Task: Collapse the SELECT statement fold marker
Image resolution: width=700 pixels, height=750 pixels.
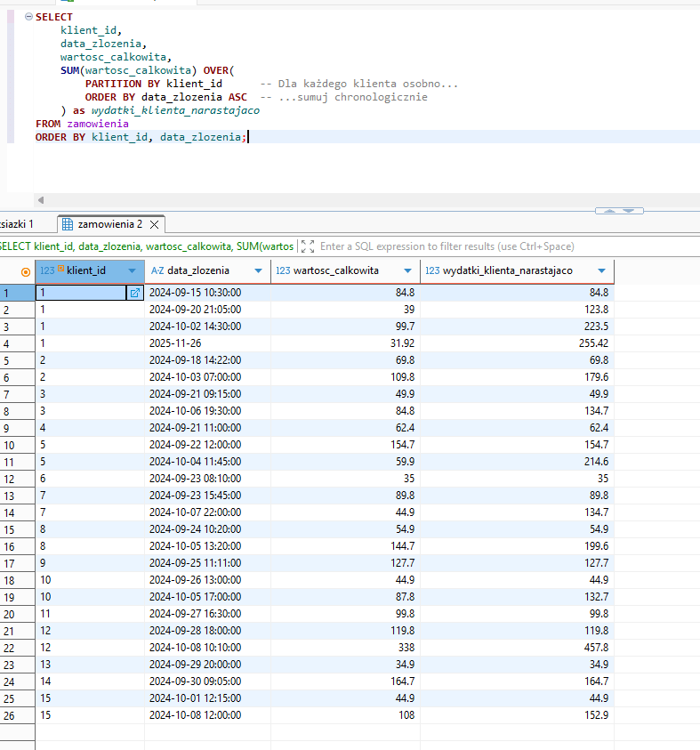Action: click(x=28, y=17)
